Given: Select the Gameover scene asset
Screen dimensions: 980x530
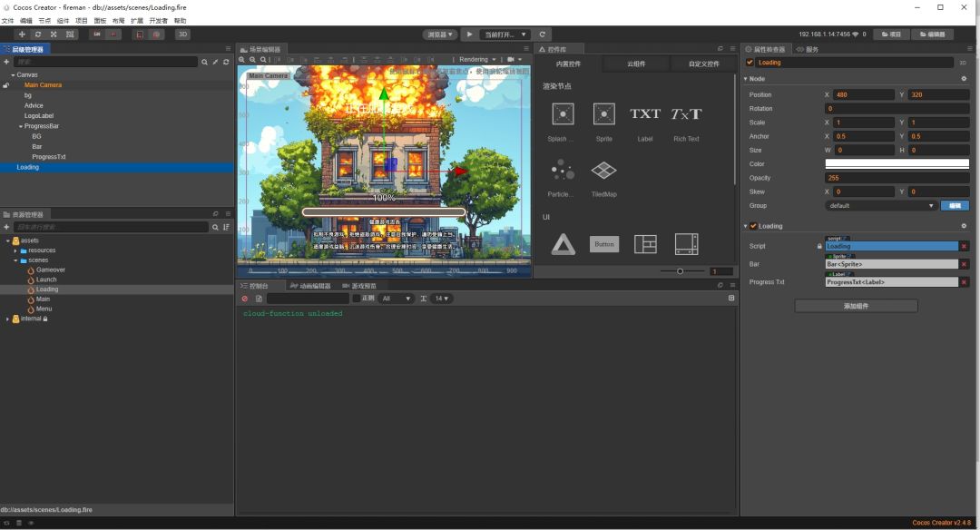Looking at the screenshot, I should click(51, 270).
